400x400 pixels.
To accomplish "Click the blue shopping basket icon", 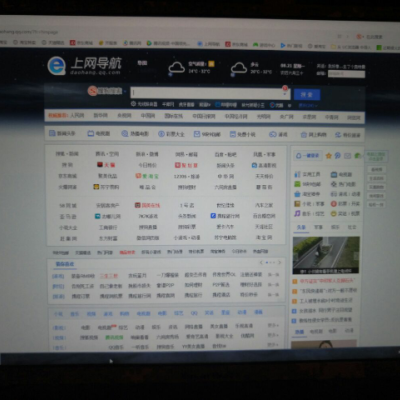I will (x=297, y=194).
